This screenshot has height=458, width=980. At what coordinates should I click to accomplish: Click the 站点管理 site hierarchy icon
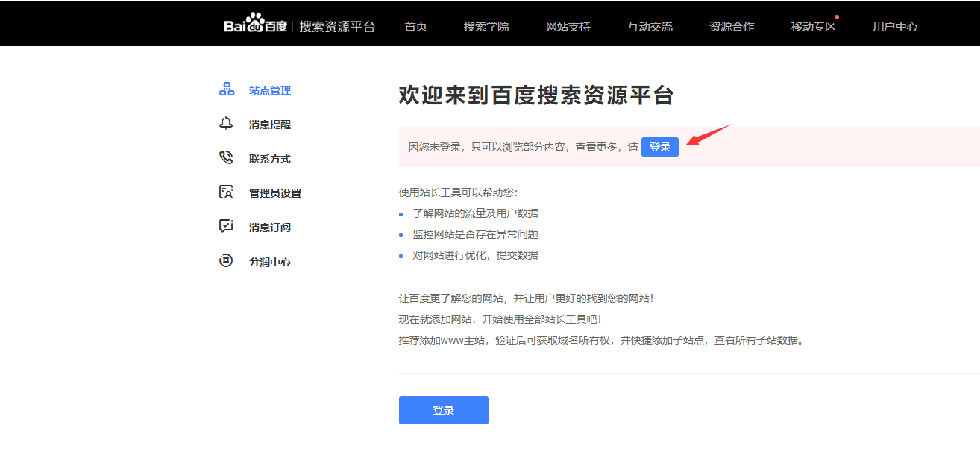point(227,90)
